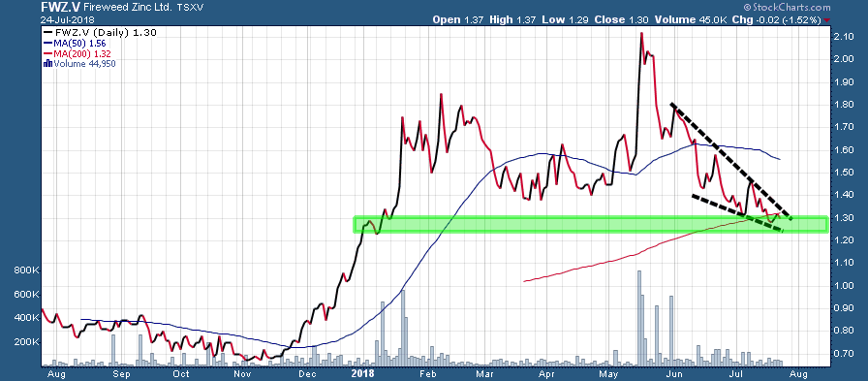Click the 0.90 price axis label
This screenshot has width=868, height=381.
844,308
